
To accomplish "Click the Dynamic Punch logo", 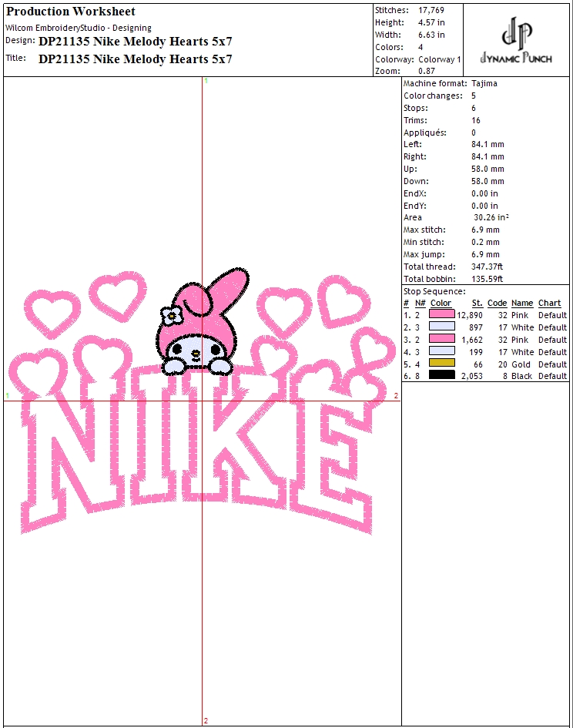I will 516,40.
